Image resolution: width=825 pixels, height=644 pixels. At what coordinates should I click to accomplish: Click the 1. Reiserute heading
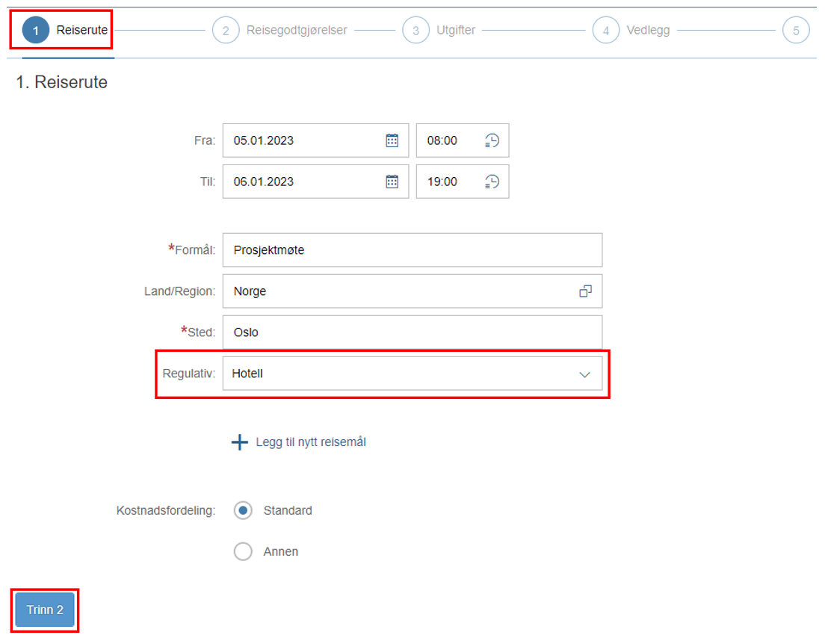click(x=61, y=82)
